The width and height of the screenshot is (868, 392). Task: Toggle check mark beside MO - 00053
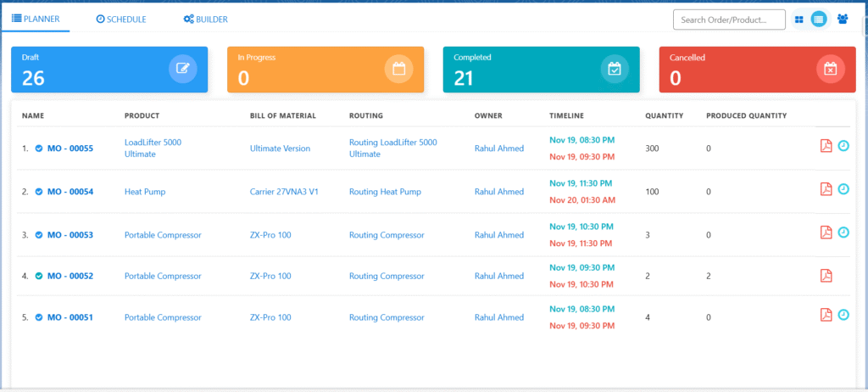click(39, 235)
